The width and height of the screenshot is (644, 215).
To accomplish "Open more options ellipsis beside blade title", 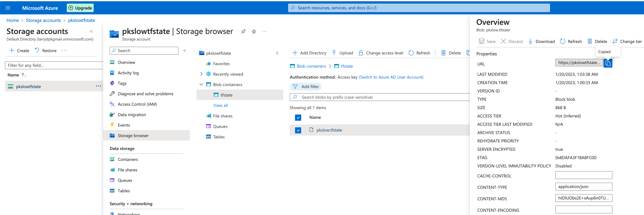I will (264, 31).
